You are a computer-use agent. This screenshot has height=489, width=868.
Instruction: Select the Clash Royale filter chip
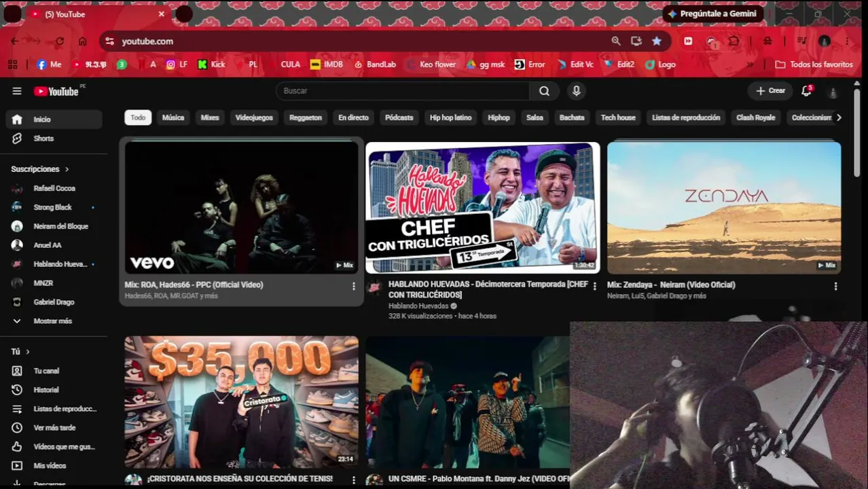tap(755, 117)
